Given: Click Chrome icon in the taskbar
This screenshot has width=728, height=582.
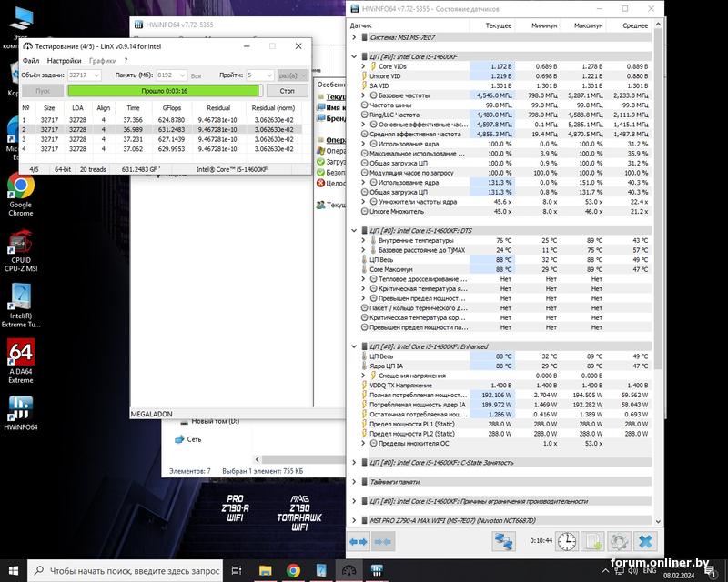Looking at the screenshot, I should tap(293, 570).
